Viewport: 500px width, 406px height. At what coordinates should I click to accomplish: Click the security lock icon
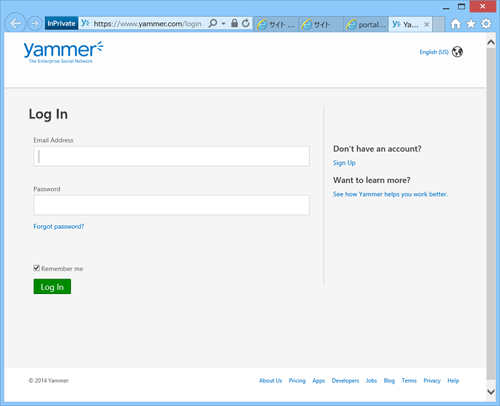[x=234, y=23]
